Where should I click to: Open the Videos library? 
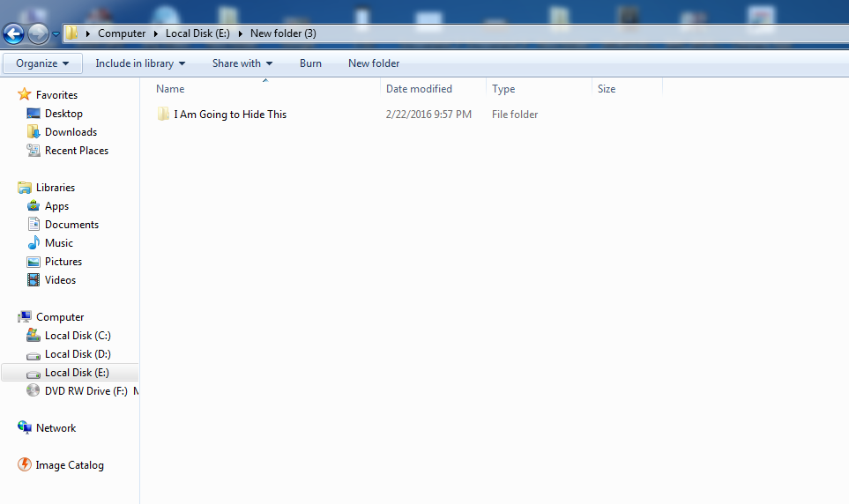[x=60, y=280]
